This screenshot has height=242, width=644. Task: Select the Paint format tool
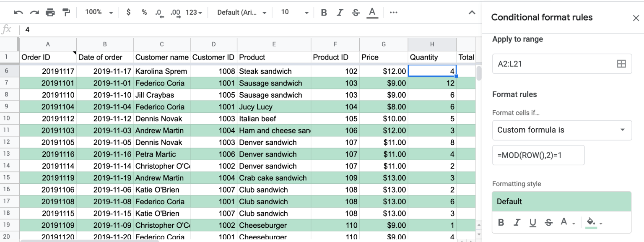(x=66, y=12)
